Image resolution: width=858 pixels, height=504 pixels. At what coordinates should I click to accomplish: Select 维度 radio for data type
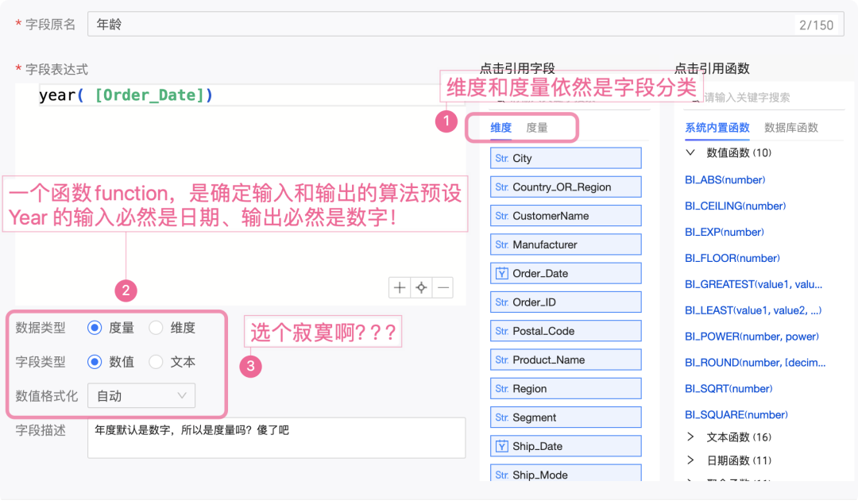(157, 328)
